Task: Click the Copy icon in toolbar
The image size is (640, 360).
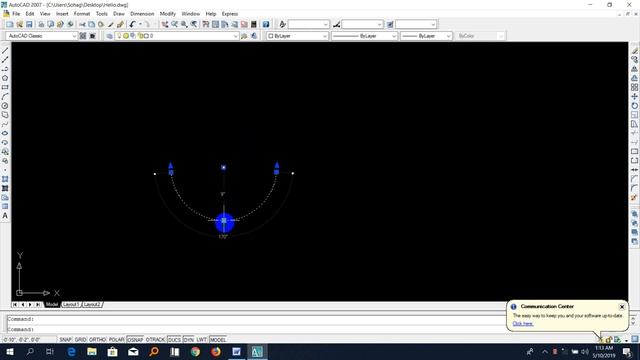Action: pos(91,24)
